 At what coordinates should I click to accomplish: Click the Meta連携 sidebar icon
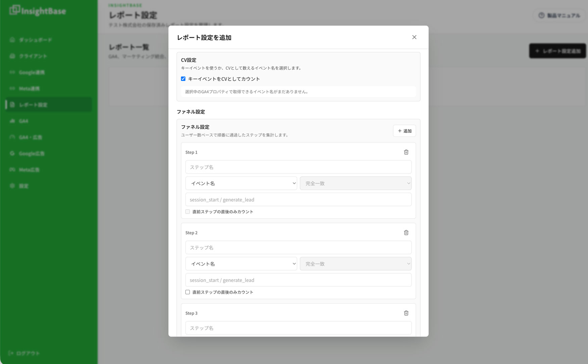coord(12,88)
